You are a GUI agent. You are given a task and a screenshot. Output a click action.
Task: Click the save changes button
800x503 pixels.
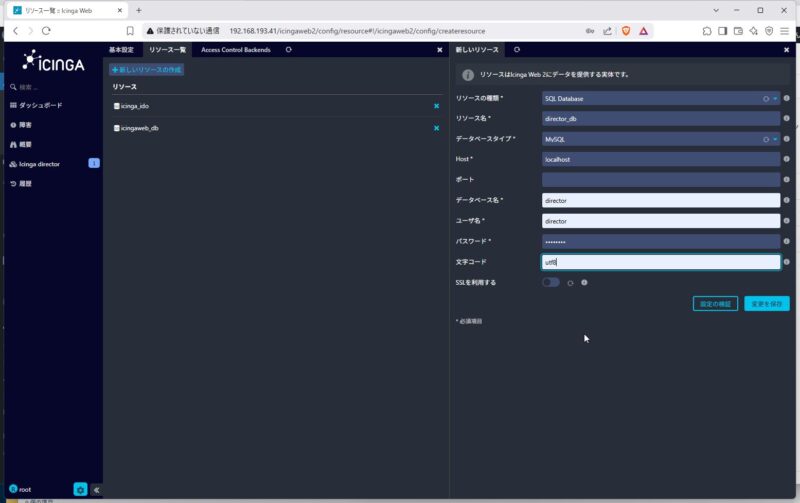(766, 304)
